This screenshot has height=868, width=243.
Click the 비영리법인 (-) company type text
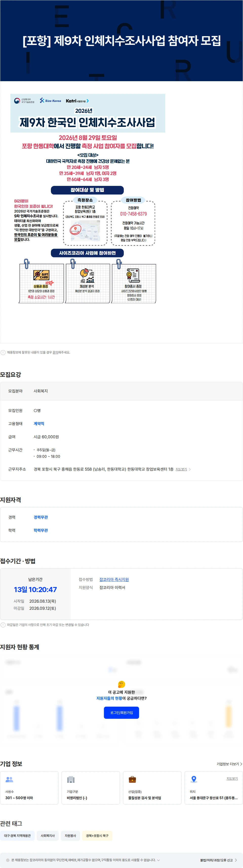[x=77, y=798]
